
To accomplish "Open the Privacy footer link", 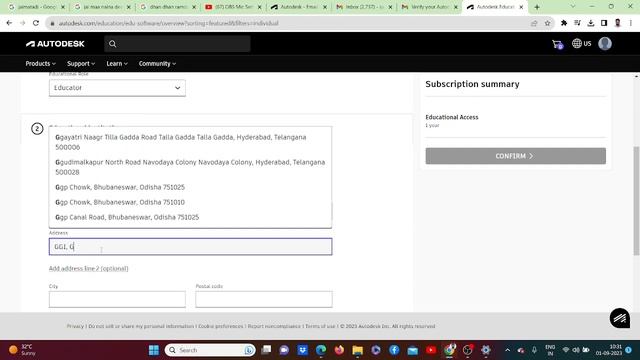I will tap(75, 326).
